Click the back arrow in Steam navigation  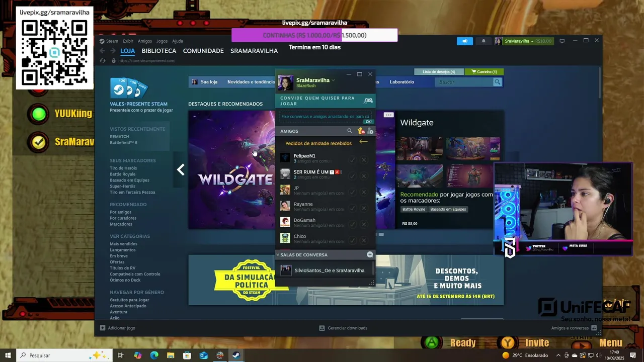tap(103, 51)
